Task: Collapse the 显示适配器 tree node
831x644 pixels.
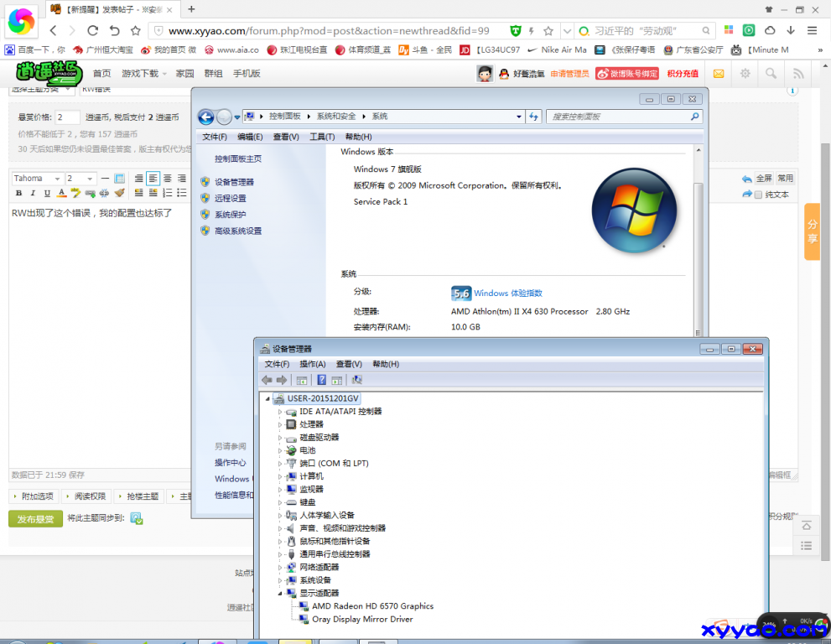Action: point(281,594)
